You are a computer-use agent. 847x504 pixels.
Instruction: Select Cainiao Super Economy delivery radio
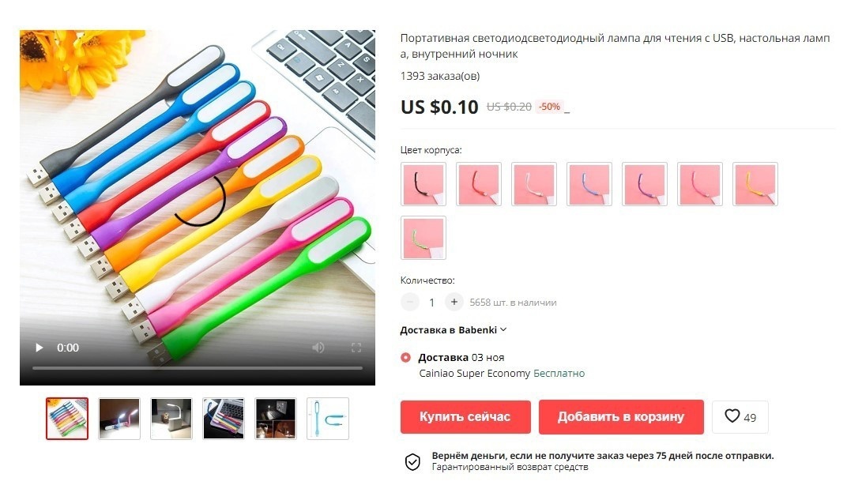click(405, 358)
